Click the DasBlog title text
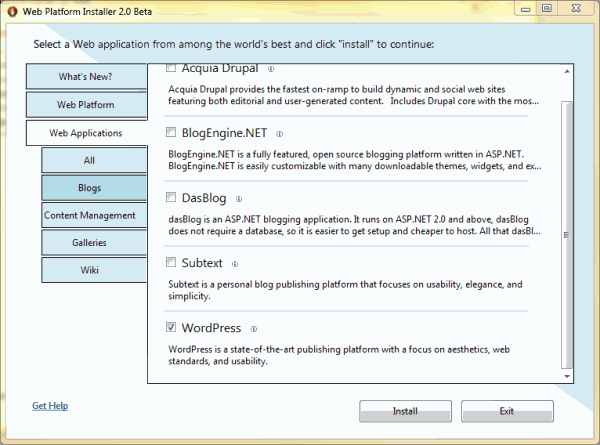This screenshot has height=445, width=600. 204,198
